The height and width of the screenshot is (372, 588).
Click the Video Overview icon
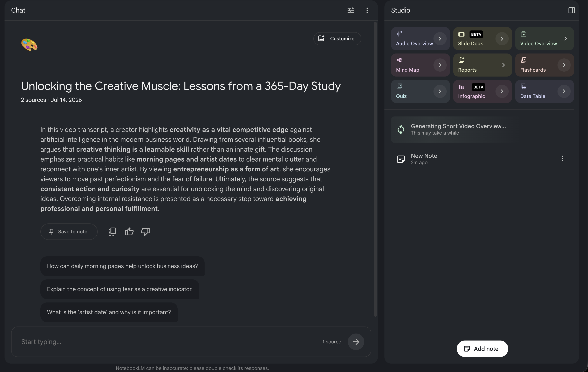pos(524,34)
